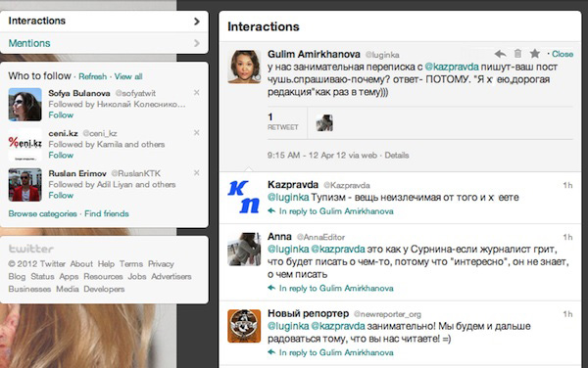Open the Privacy footer link
588x368 pixels.
(x=161, y=264)
